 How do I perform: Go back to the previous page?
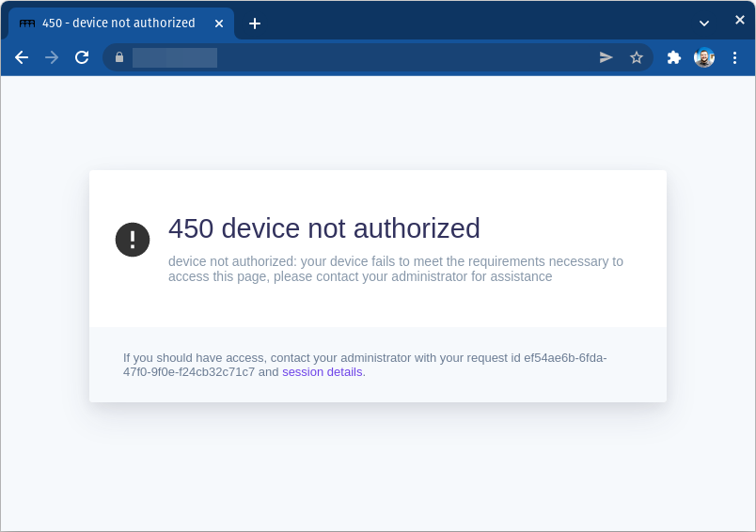pyautogui.click(x=22, y=57)
